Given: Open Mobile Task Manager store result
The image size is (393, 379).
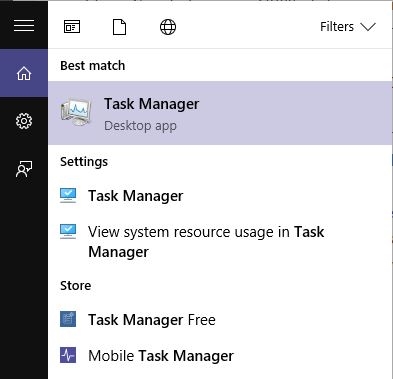Looking at the screenshot, I should [220, 356].
